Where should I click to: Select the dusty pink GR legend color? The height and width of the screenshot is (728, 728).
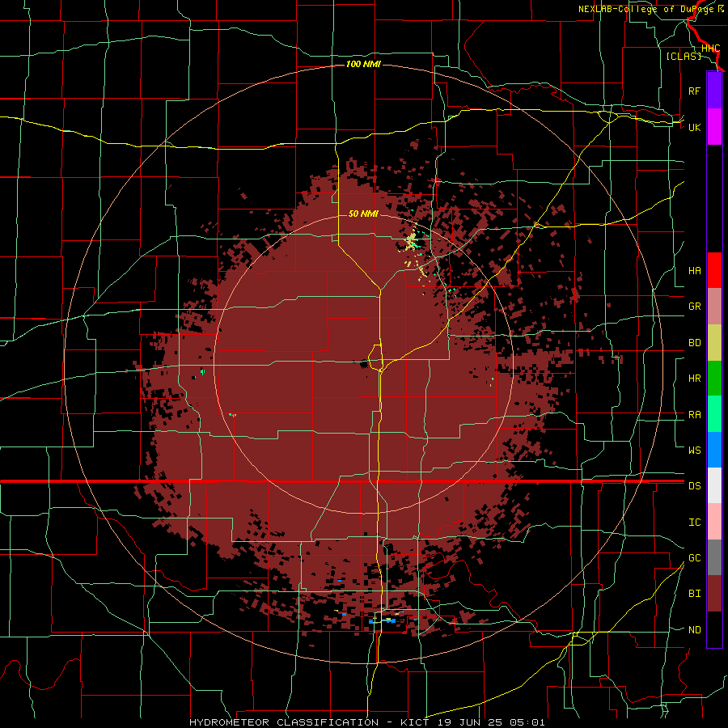(714, 307)
